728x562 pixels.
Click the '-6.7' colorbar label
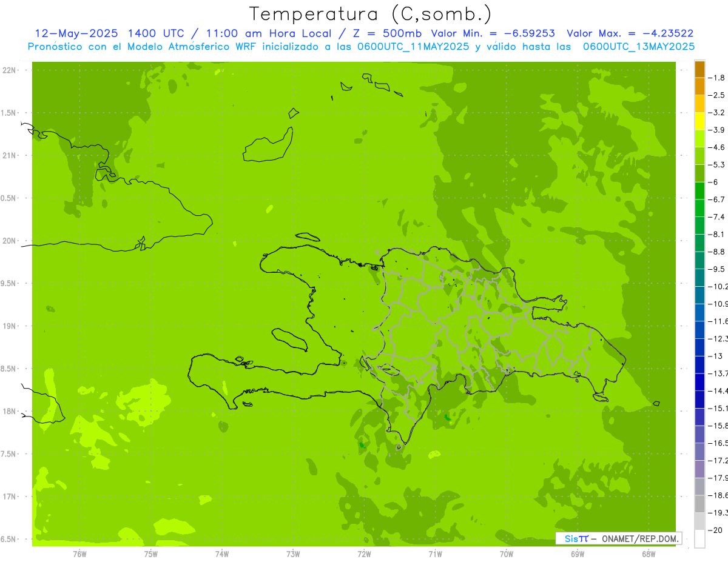[x=717, y=199]
